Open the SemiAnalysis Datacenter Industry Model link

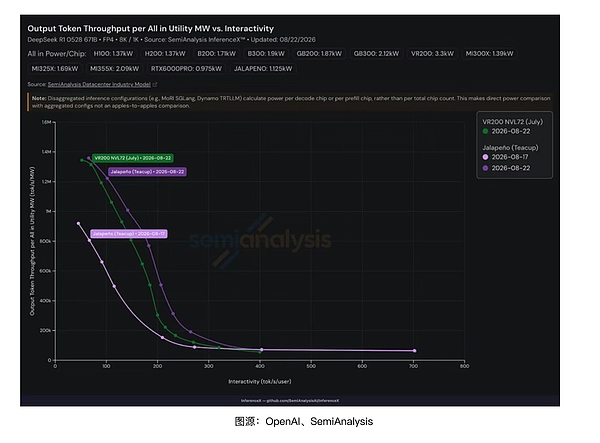tap(99, 84)
